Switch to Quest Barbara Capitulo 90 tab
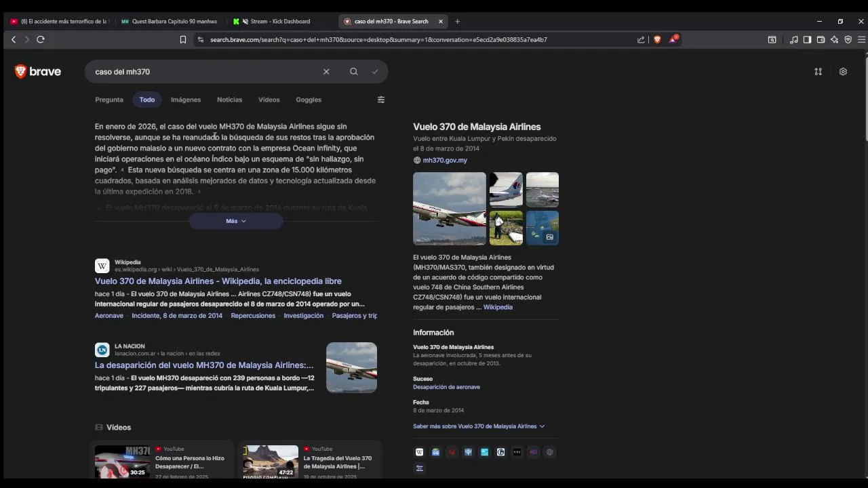This screenshot has width=868, height=488. 170,21
